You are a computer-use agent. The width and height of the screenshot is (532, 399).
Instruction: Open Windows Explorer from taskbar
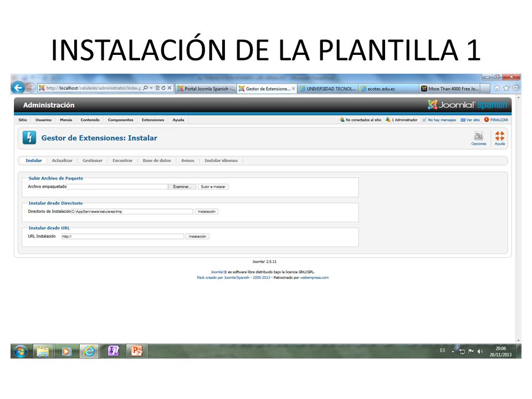[x=43, y=351]
